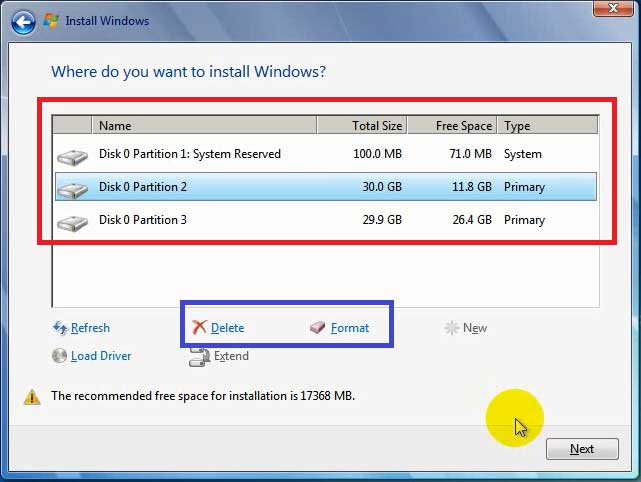The image size is (641, 482).
Task: Click drive icon for System Reserved partition
Action: click(x=72, y=155)
